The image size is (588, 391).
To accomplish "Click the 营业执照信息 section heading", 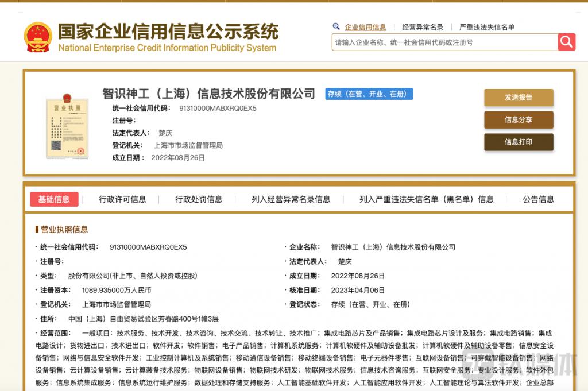I will 64,230.
